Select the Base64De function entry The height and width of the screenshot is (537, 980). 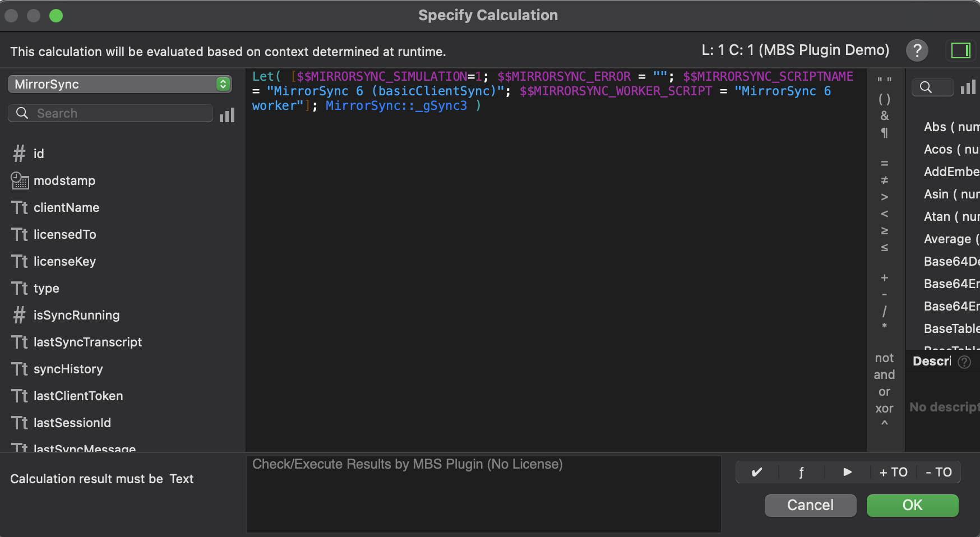point(951,261)
